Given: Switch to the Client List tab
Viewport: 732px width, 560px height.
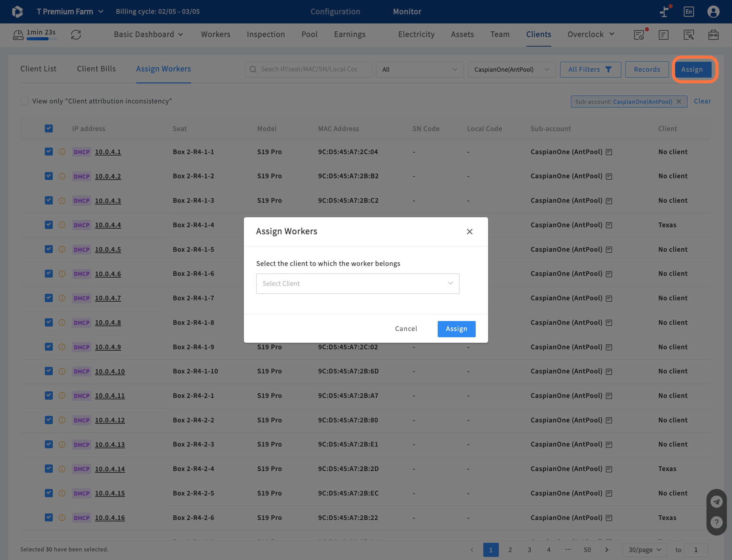Looking at the screenshot, I should coord(38,69).
